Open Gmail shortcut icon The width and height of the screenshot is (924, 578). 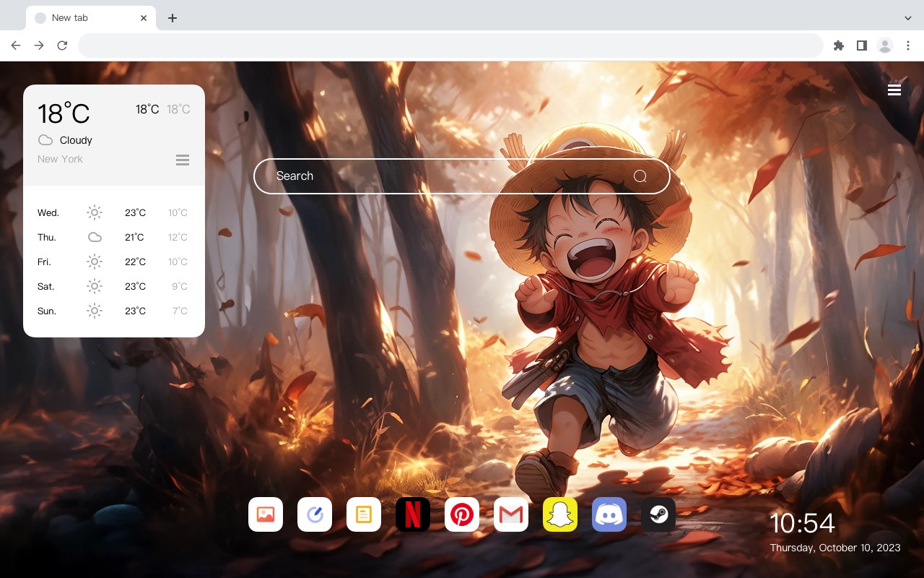click(x=511, y=514)
